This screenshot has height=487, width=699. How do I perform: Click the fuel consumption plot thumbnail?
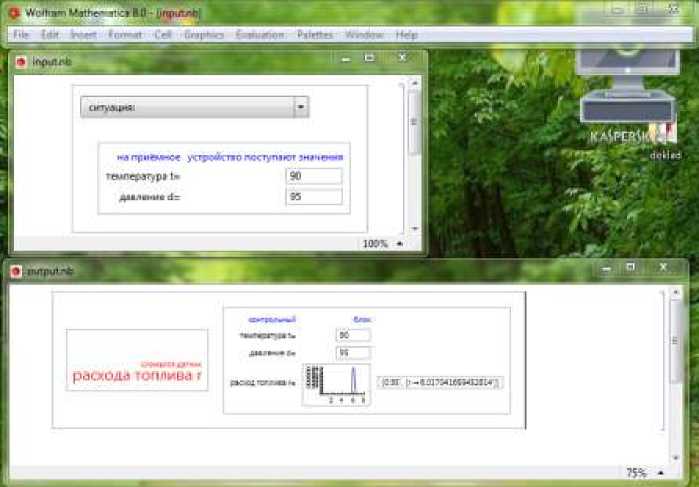[337, 384]
